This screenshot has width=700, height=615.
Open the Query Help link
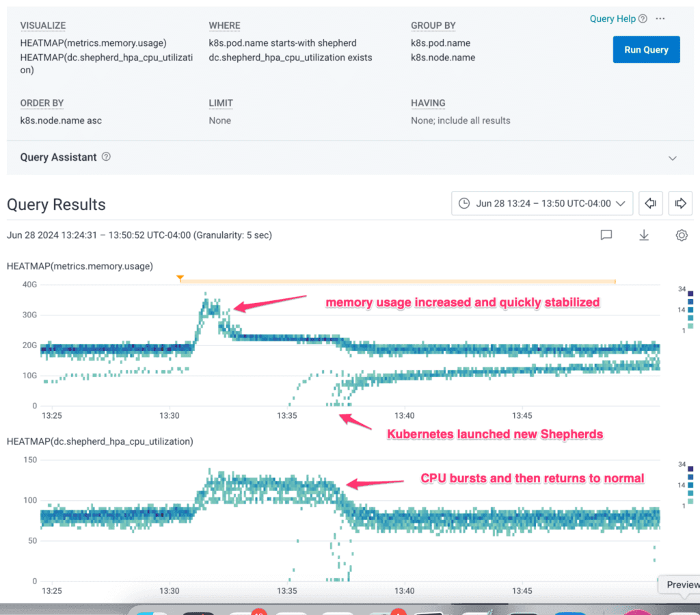[612, 19]
